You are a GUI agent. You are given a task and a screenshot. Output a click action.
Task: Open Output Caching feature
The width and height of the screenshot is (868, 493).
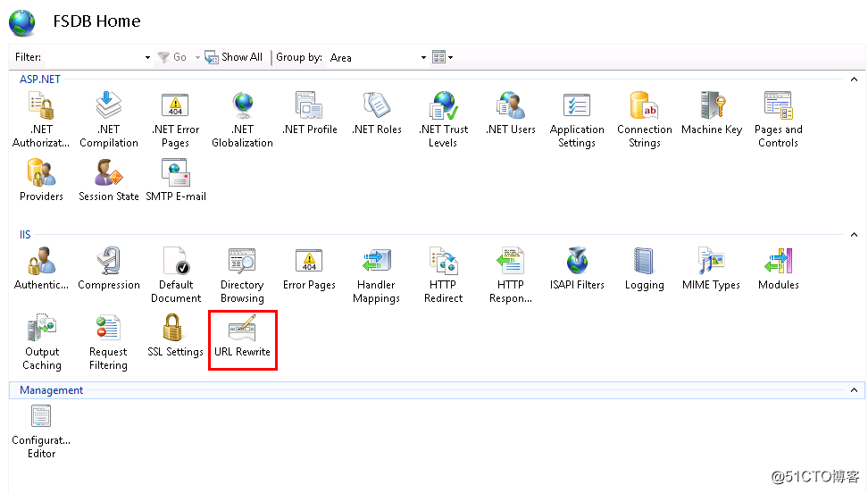pos(41,342)
